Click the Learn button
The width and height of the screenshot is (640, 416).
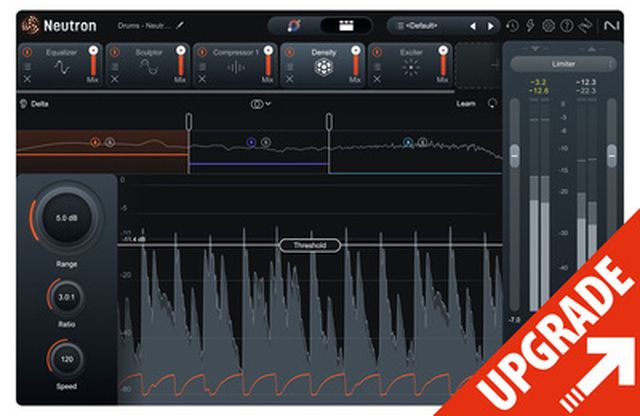click(x=465, y=102)
